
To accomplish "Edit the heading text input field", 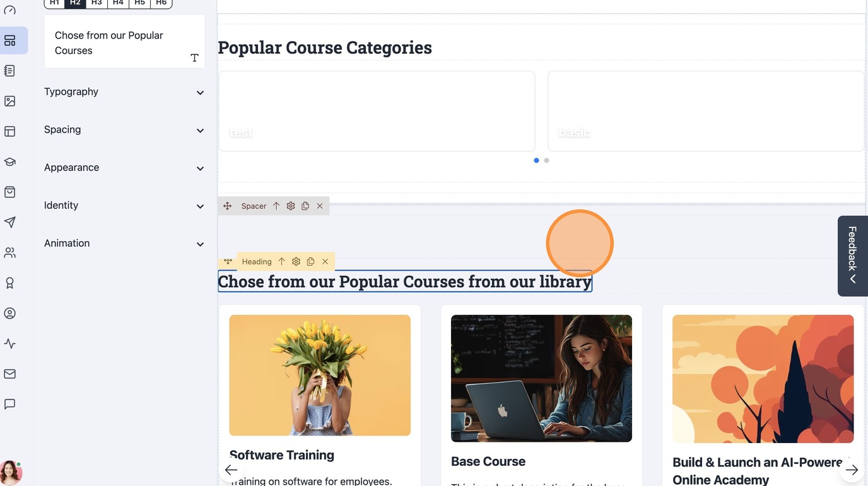I will (124, 42).
